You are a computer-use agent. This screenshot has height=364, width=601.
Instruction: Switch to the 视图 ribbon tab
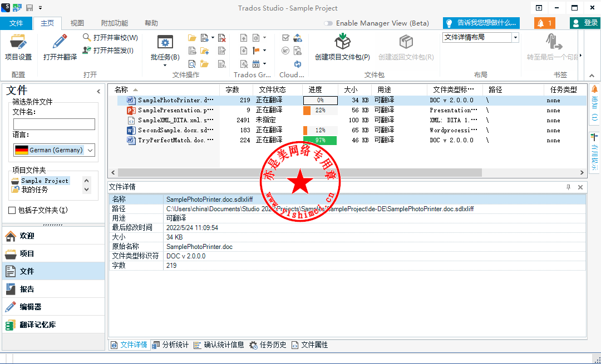77,23
